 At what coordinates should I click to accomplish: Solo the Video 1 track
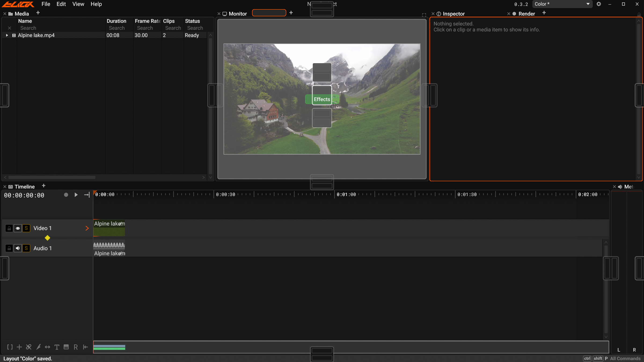pos(26,228)
